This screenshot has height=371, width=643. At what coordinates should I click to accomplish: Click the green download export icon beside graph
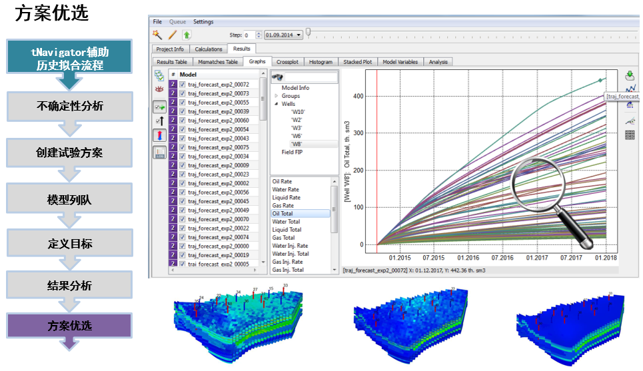[629, 75]
